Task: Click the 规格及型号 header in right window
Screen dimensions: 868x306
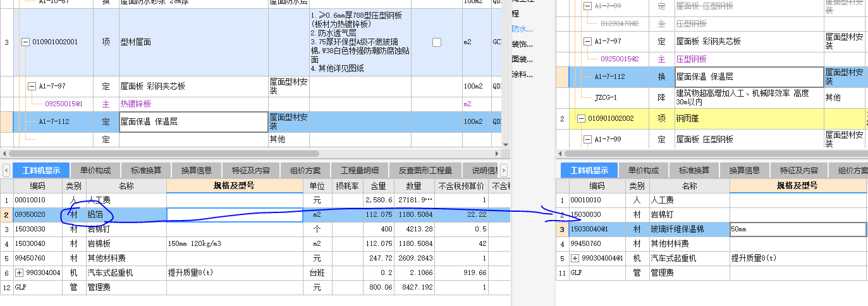Action: tap(797, 186)
